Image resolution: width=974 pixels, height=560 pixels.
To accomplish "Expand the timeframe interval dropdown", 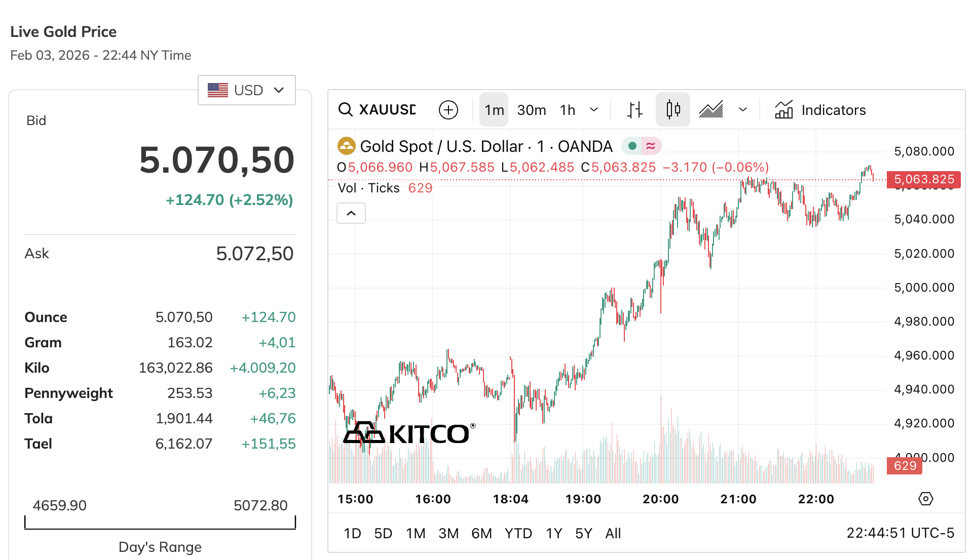I will coord(593,109).
